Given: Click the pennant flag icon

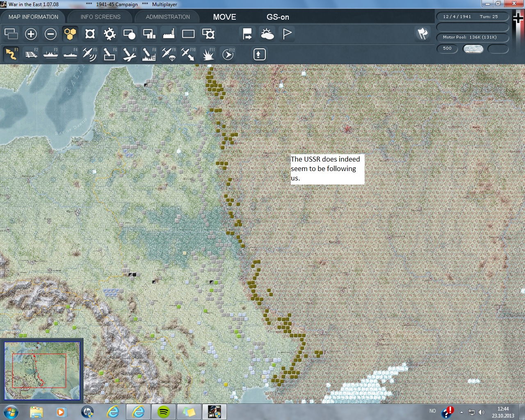Looking at the screenshot, I should tap(287, 34).
